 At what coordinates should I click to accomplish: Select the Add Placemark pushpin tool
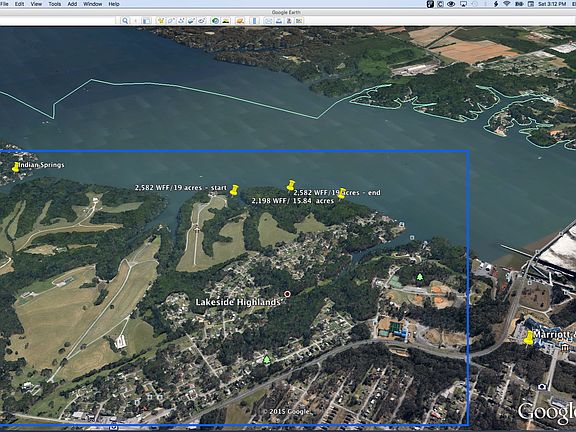[161, 21]
